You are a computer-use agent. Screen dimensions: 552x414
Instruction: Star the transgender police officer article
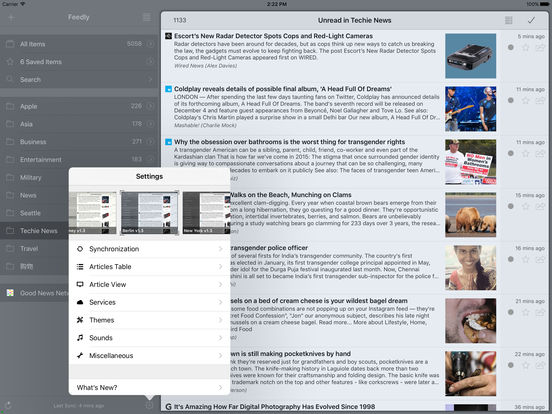(x=525, y=259)
